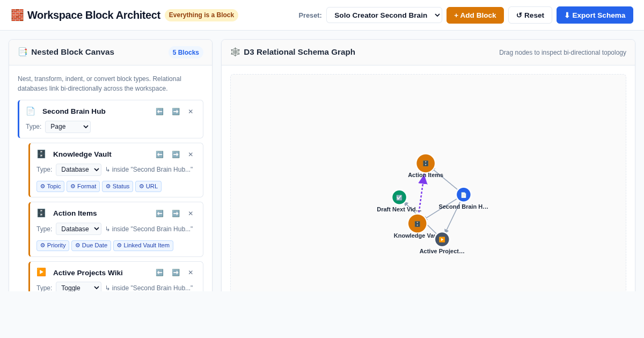Outdent the Knowledge Vault block
The height and width of the screenshot is (338, 644).
159,155
